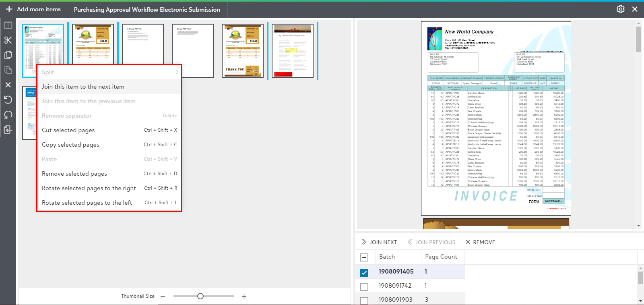Viewport: 644px width, 305px height.
Task: Toggle the select-all checkbox in batch header
Action: (364, 257)
